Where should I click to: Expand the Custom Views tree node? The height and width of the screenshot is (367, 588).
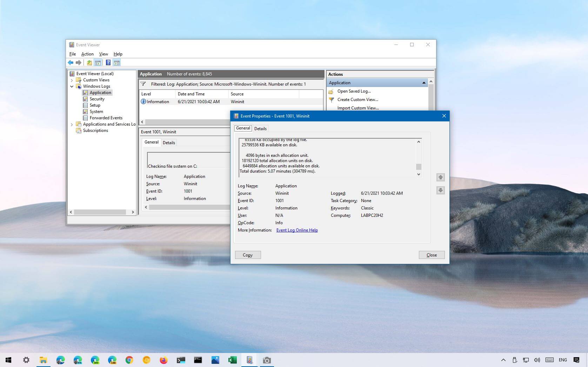72,80
